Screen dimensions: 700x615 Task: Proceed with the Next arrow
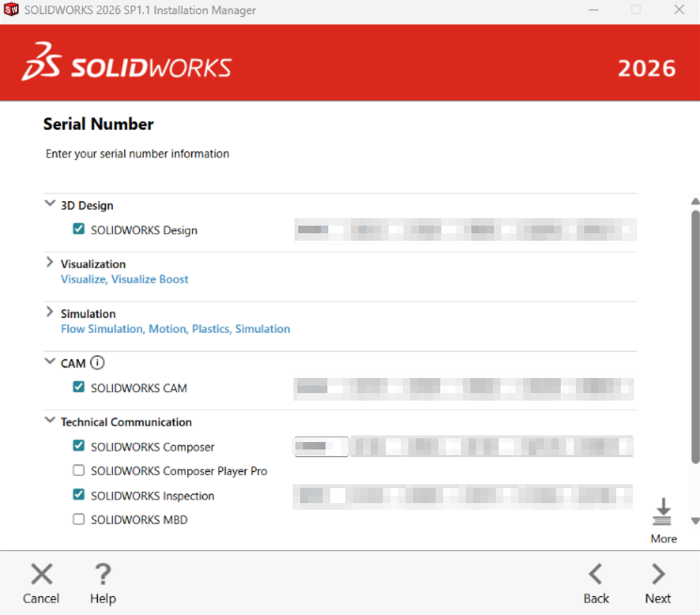659,574
